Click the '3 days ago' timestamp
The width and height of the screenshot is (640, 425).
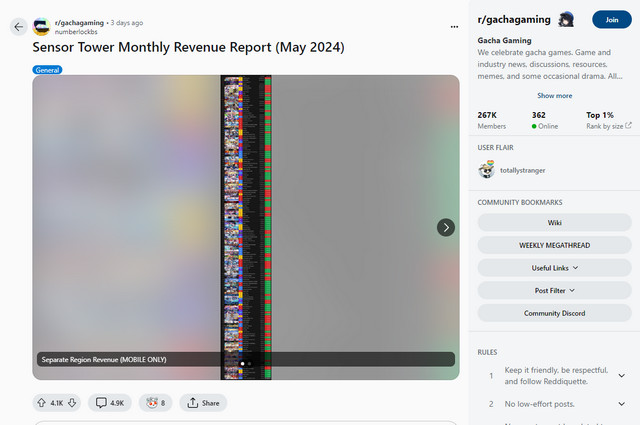[127, 23]
